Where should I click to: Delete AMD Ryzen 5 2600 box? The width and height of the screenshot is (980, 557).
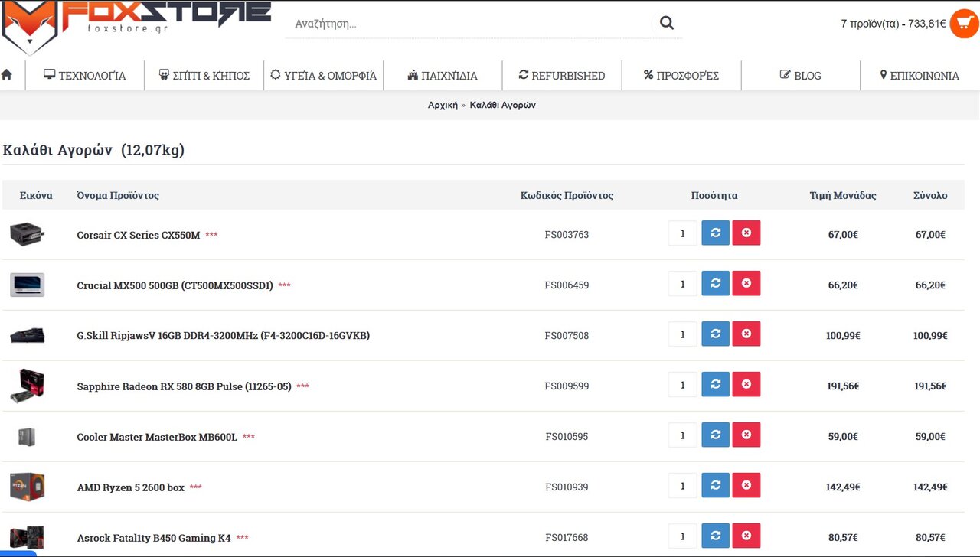pyautogui.click(x=746, y=486)
